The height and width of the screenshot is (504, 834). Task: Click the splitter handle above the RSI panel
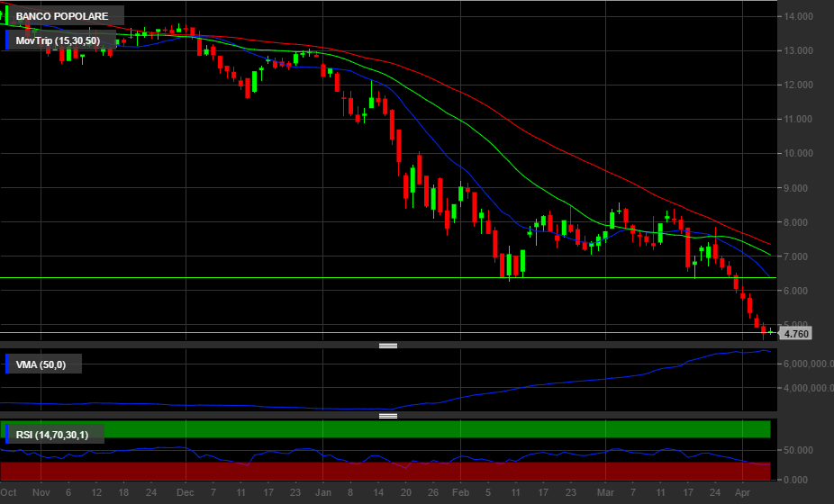point(387,416)
